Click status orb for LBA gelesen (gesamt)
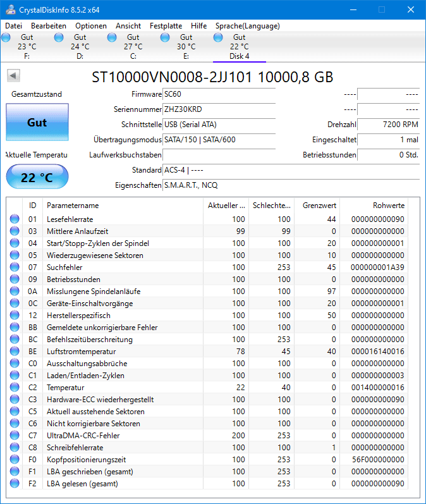426x504 pixels. (15, 483)
